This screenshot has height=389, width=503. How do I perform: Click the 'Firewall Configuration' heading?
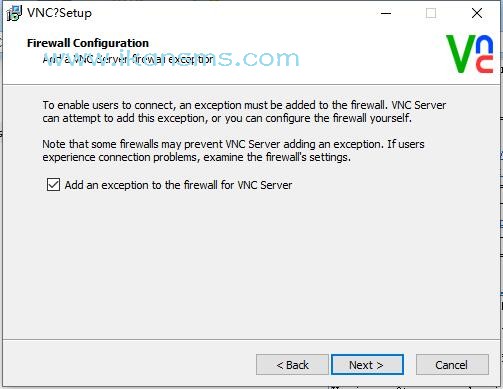coord(88,43)
